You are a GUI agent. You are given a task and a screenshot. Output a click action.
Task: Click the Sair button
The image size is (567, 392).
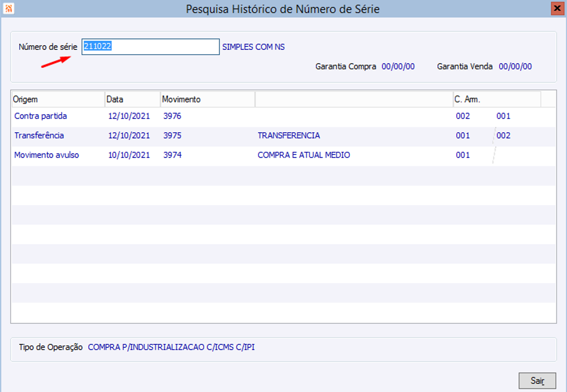point(537,380)
